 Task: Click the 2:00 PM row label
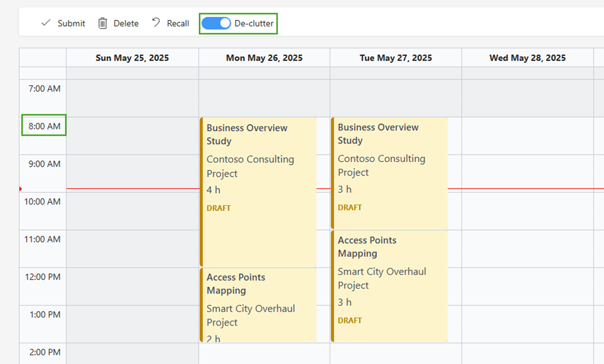pyautogui.click(x=43, y=352)
